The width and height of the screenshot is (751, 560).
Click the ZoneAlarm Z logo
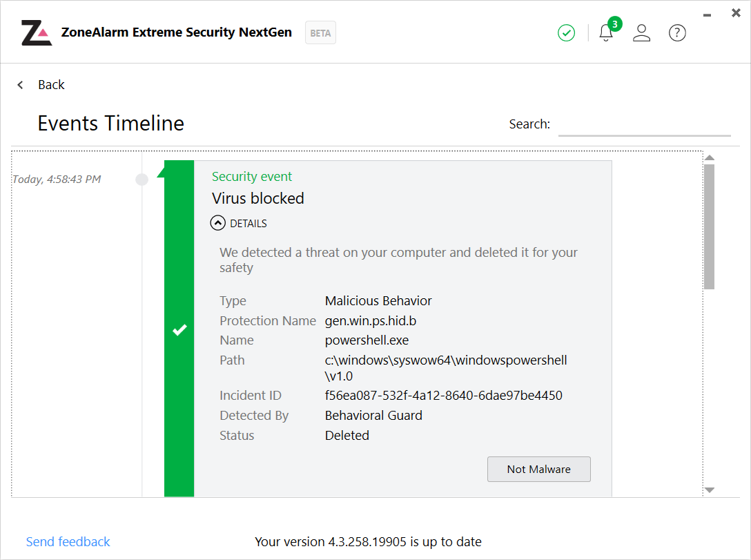pos(37,32)
